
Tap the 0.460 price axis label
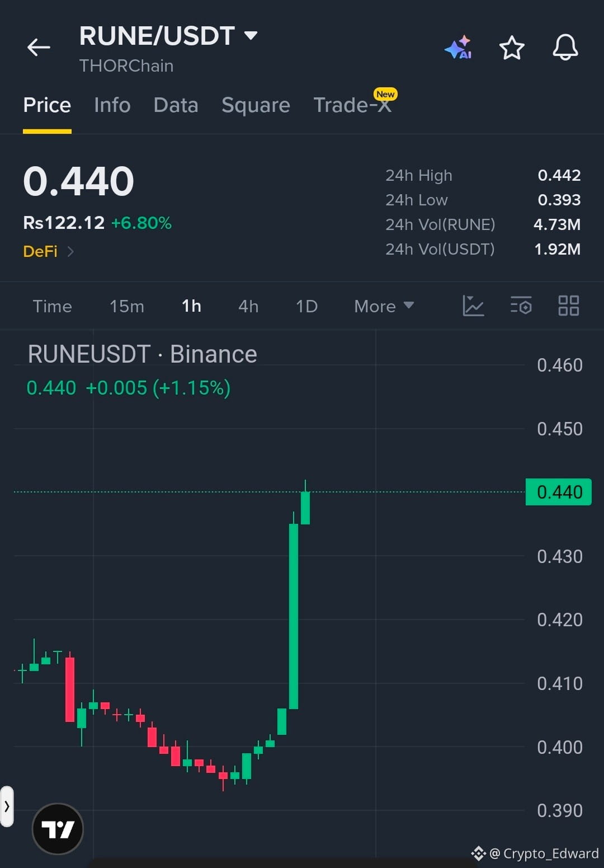pos(560,365)
